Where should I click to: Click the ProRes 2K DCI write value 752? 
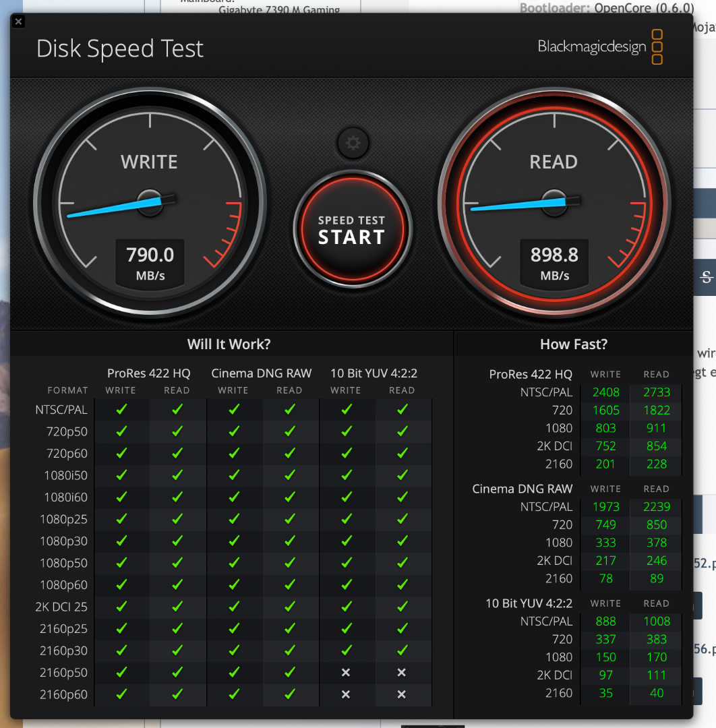[x=606, y=446]
